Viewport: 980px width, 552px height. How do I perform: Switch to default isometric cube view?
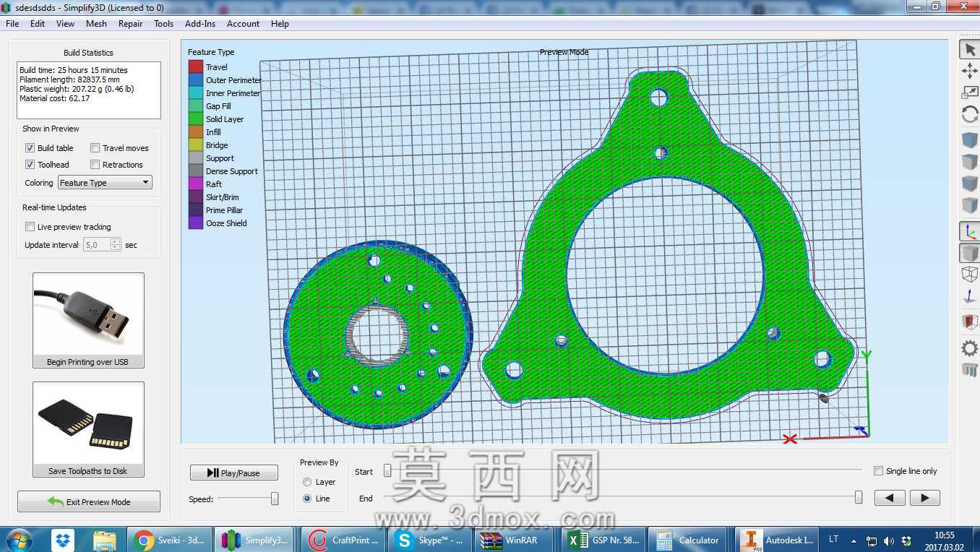tap(970, 140)
